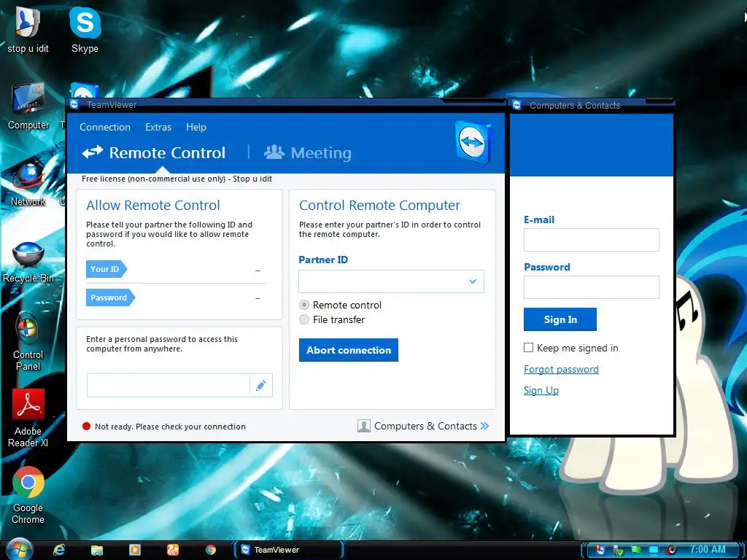
Task: Click the 'Your ID' label tag
Action: (x=107, y=269)
